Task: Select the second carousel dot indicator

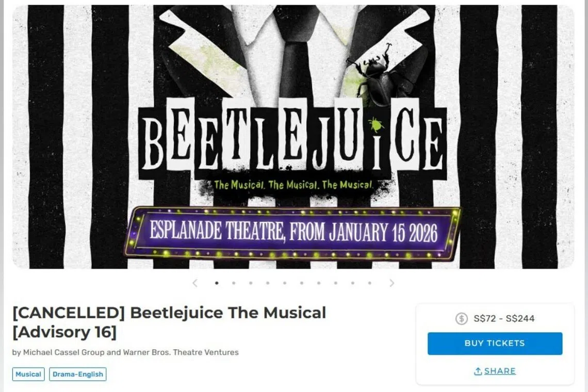Action: (x=234, y=283)
